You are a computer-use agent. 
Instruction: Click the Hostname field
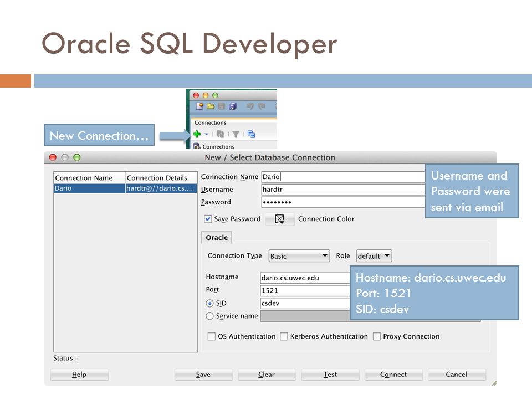coord(305,278)
